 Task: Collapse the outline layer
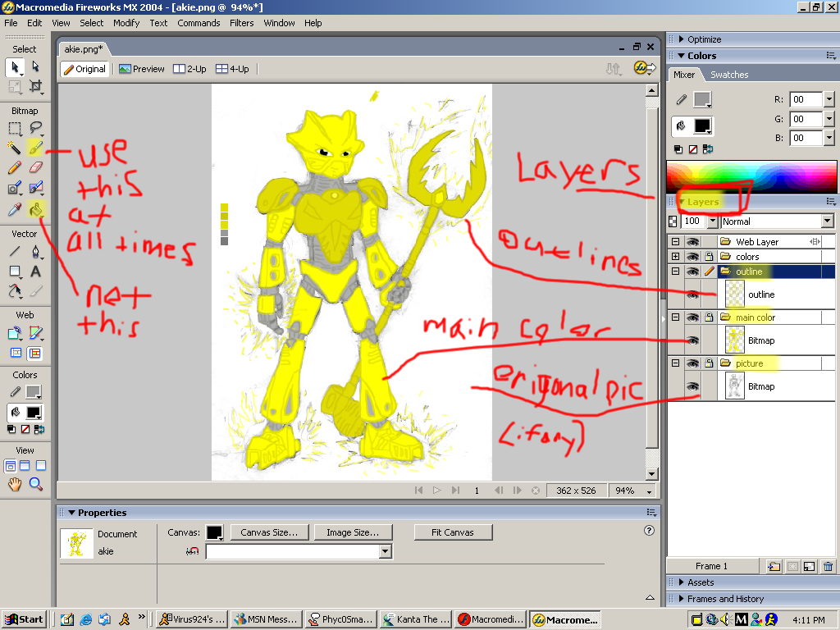point(676,272)
